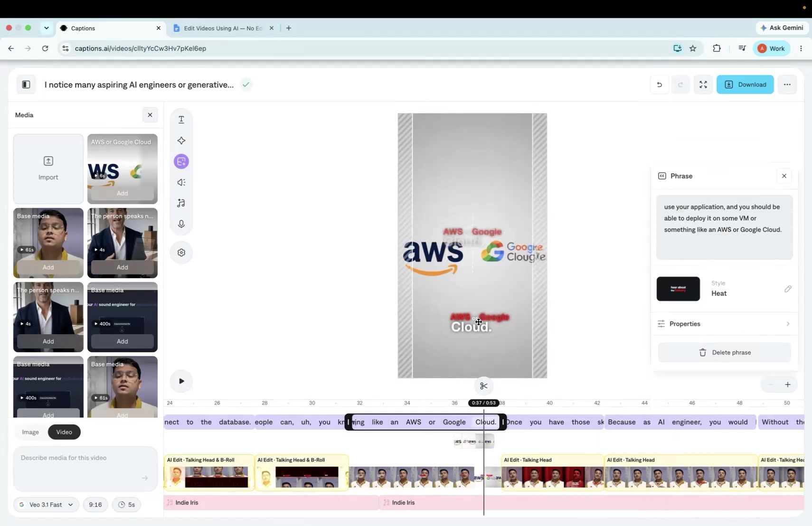Open the sound speaker tool

point(181,182)
